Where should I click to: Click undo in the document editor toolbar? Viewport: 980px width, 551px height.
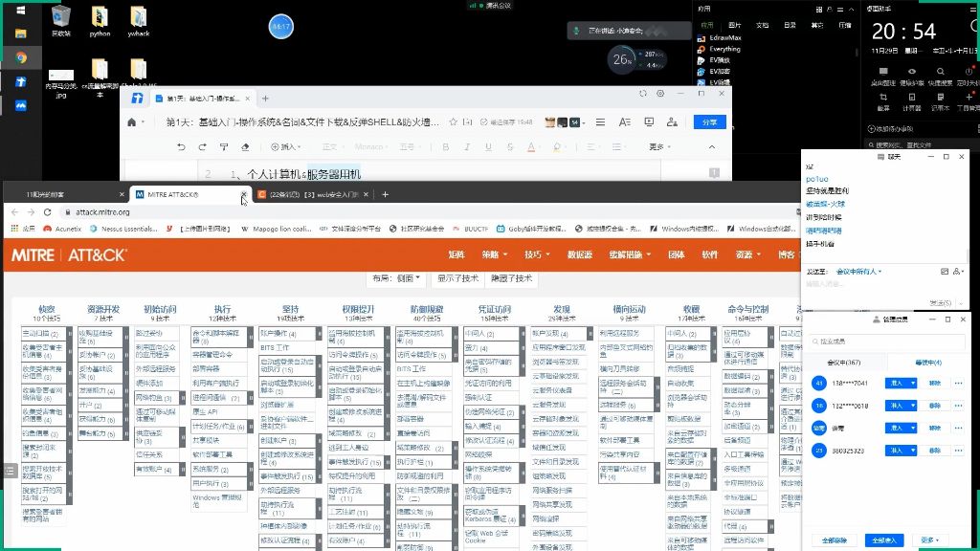pos(181,146)
